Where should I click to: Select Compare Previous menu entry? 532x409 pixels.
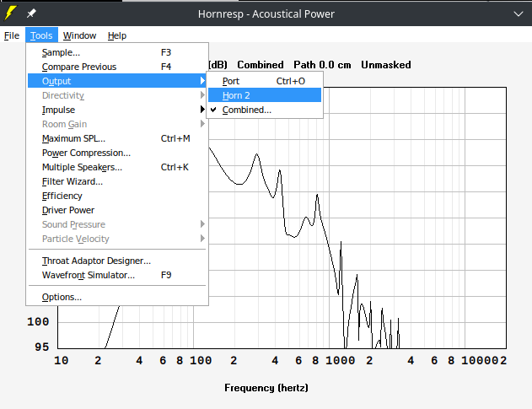pyautogui.click(x=117, y=67)
